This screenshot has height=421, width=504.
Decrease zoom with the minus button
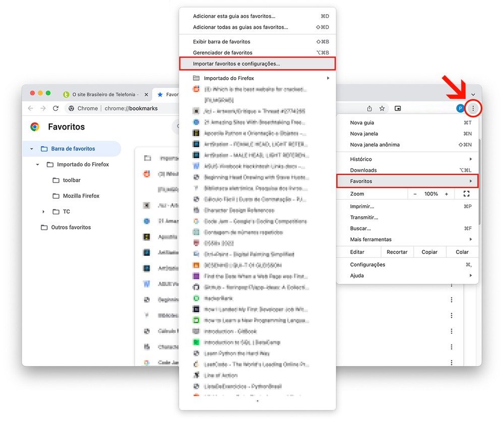415,194
